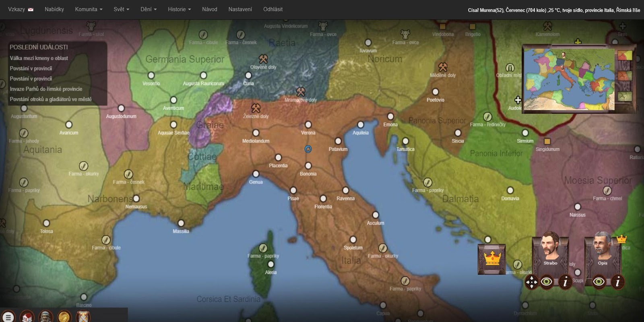Click the Farma - jahody farm icon
The image size is (644, 322).
(24, 133)
